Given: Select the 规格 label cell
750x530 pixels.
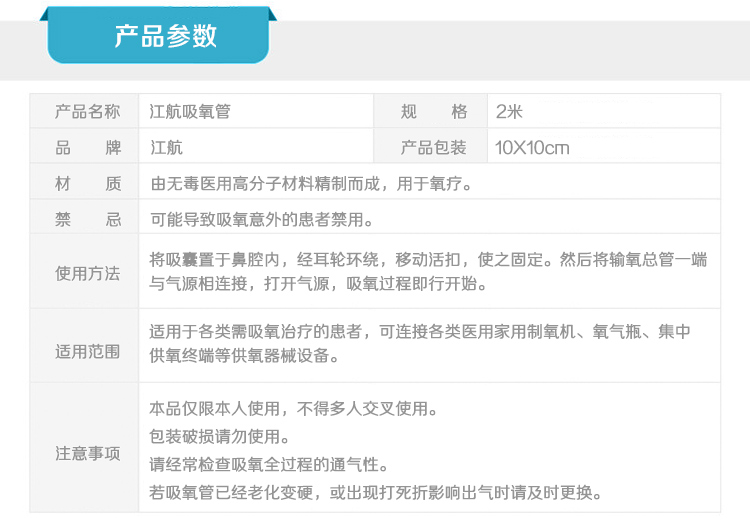Looking at the screenshot, I should coord(433,111).
